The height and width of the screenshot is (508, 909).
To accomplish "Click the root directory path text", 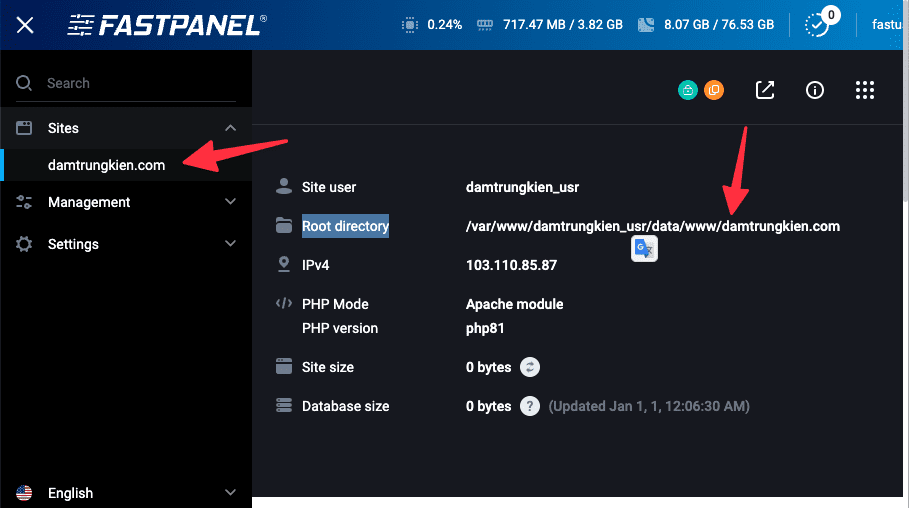I will (x=652, y=226).
